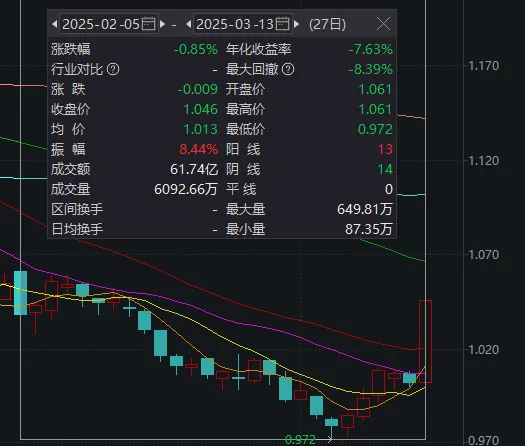Open the end date calendar icon
This screenshot has height=446, width=525.
[282, 24]
